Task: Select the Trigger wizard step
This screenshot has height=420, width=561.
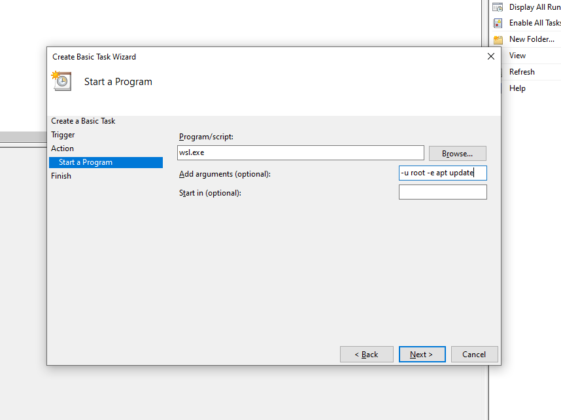Action: (63, 135)
